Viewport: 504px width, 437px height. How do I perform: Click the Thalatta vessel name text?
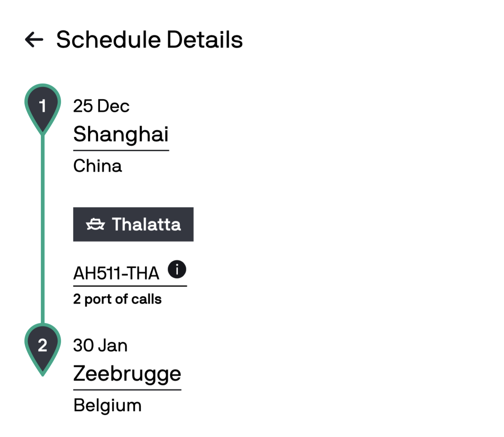coord(146,224)
